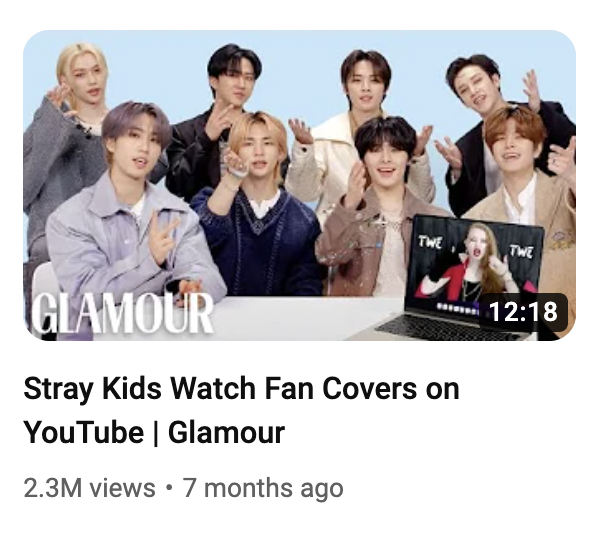Click the left 'TWE' text on the laptop screen
594x540 pixels.
(x=430, y=241)
